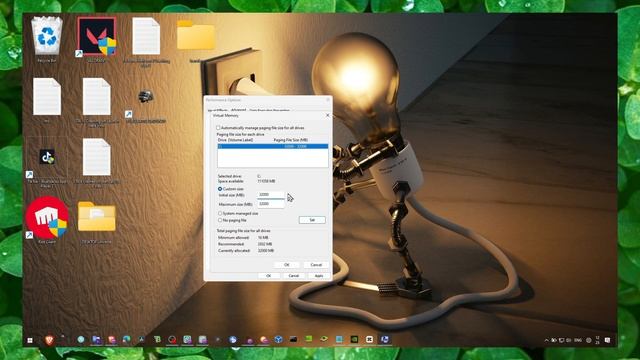Close the Virtual Memory dialog
This screenshot has height=360, width=640.
(x=327, y=116)
